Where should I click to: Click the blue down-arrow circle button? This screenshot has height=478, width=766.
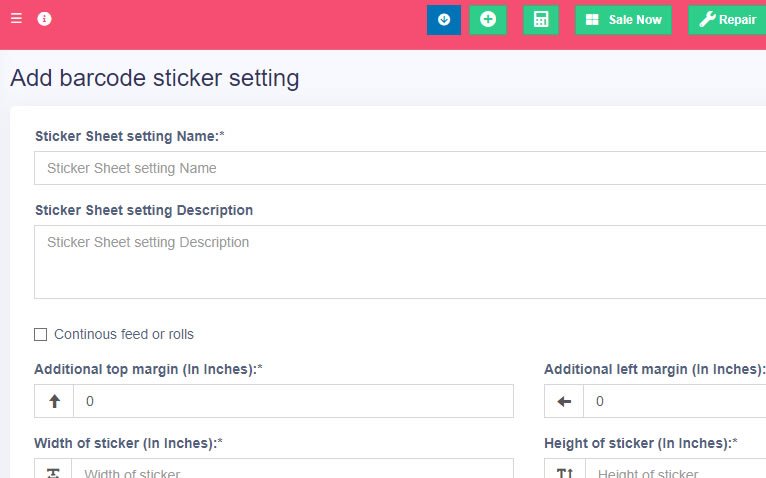coord(444,20)
